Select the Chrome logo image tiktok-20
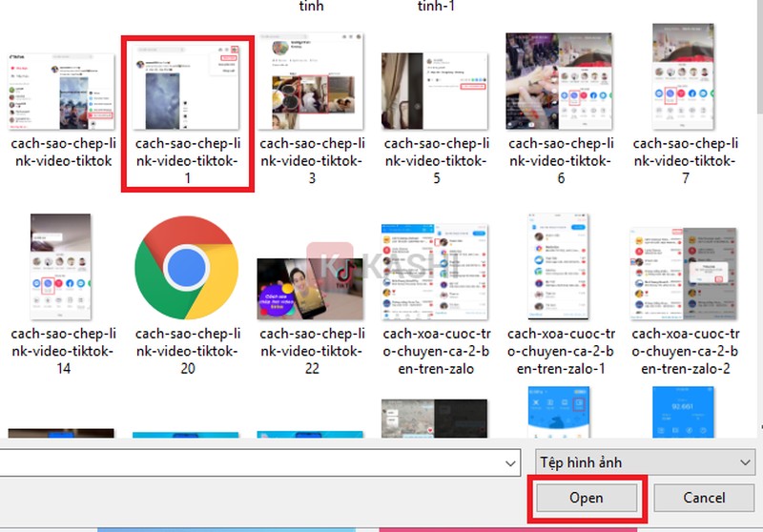 pyautogui.click(x=186, y=268)
